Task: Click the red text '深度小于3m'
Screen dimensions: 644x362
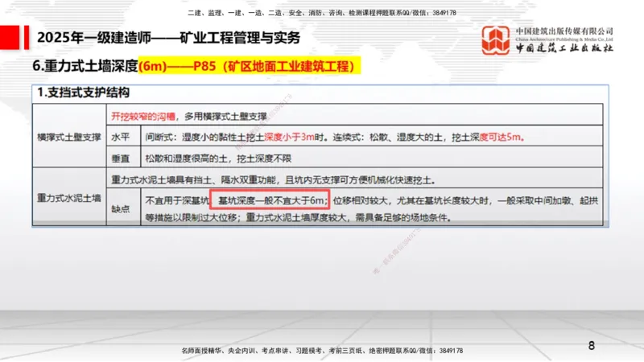Action: [x=289, y=137]
